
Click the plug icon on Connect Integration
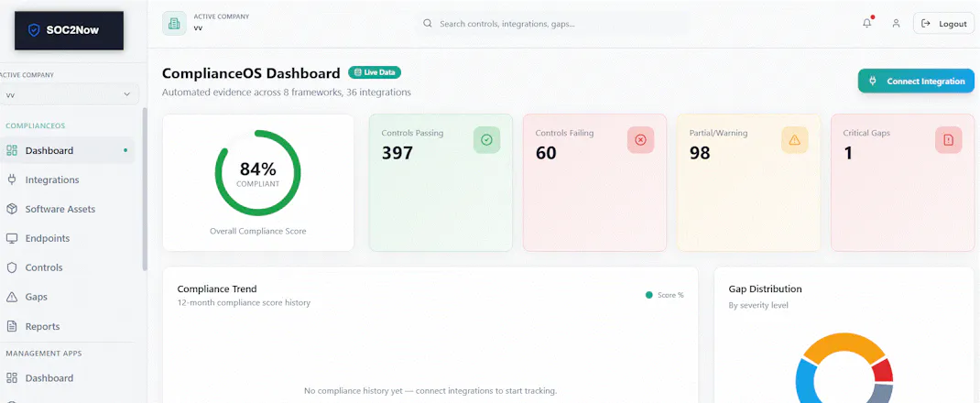[x=873, y=82]
